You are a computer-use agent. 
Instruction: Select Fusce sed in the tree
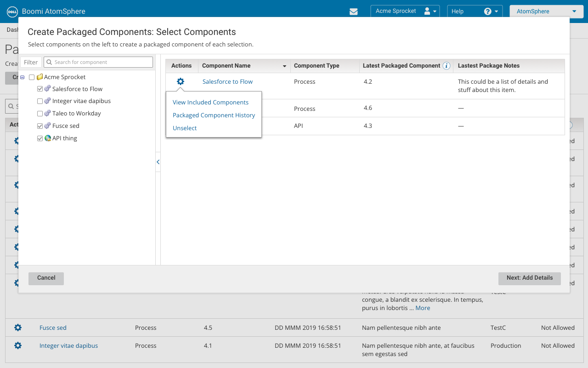(66, 126)
